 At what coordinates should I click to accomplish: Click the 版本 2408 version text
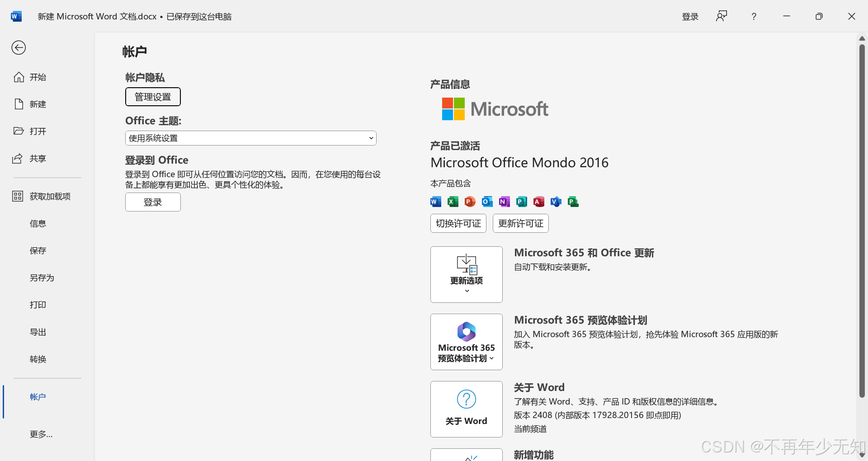coord(597,415)
